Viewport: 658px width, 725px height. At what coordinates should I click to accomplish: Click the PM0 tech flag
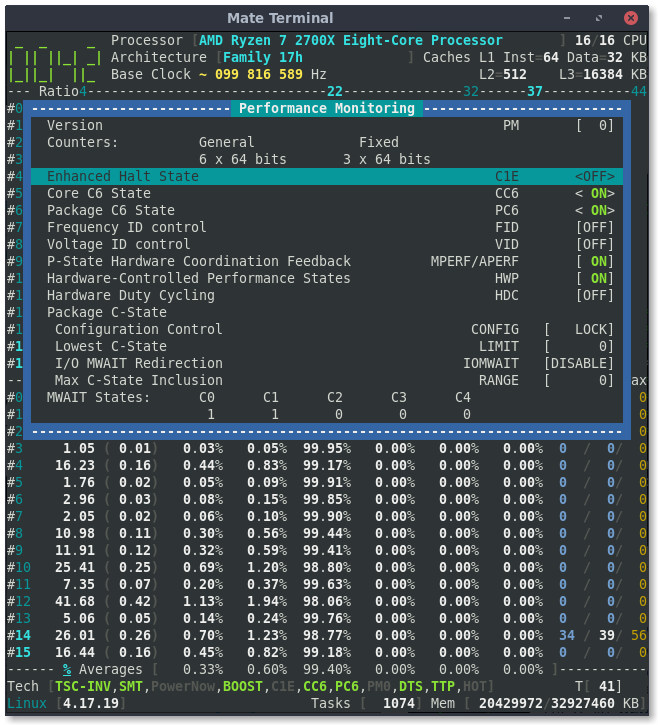pyautogui.click(x=378, y=686)
